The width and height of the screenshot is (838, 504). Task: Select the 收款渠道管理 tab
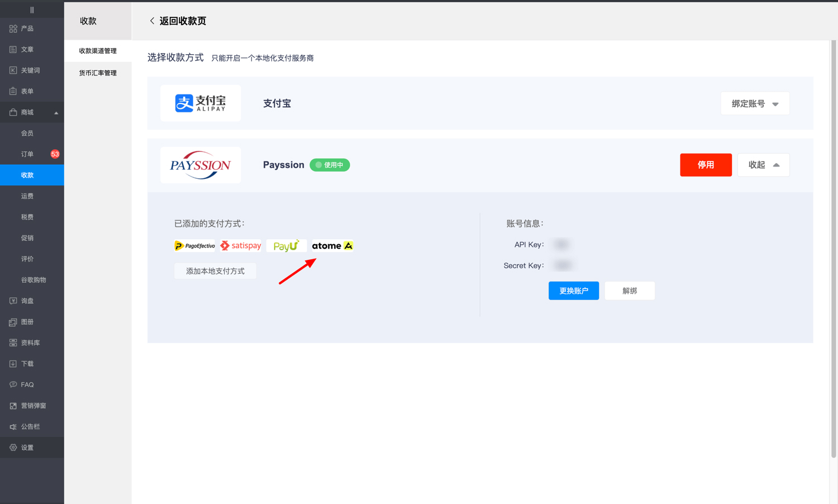click(98, 51)
